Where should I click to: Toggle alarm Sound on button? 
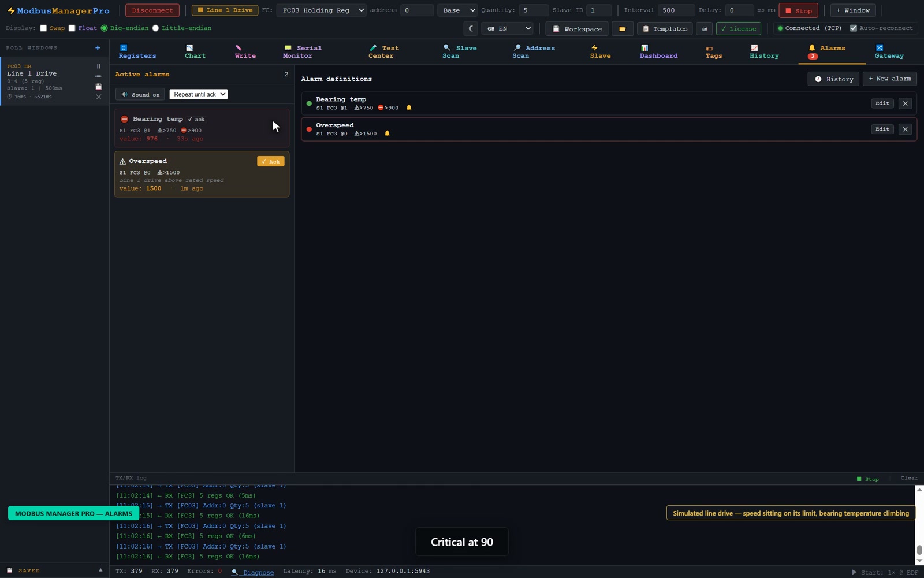tap(140, 94)
